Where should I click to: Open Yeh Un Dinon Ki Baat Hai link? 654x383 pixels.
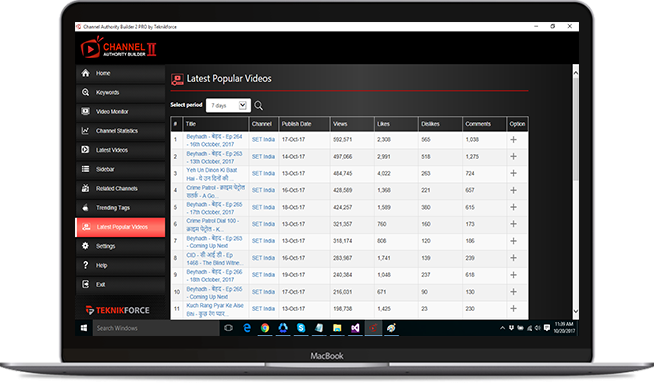click(212, 174)
